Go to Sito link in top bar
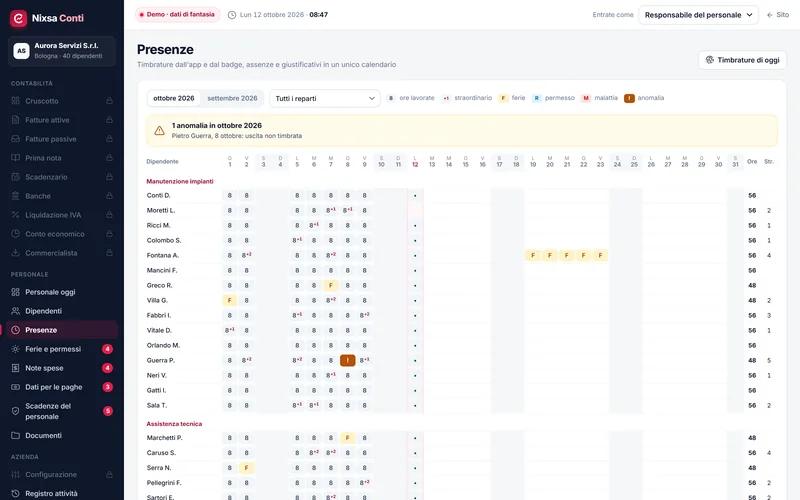This screenshot has width=800, height=500. (778, 15)
